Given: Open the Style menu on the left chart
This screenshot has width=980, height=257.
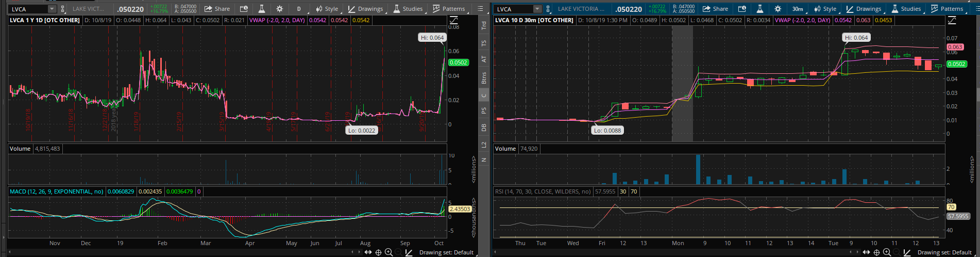Looking at the screenshot, I should [x=327, y=9].
